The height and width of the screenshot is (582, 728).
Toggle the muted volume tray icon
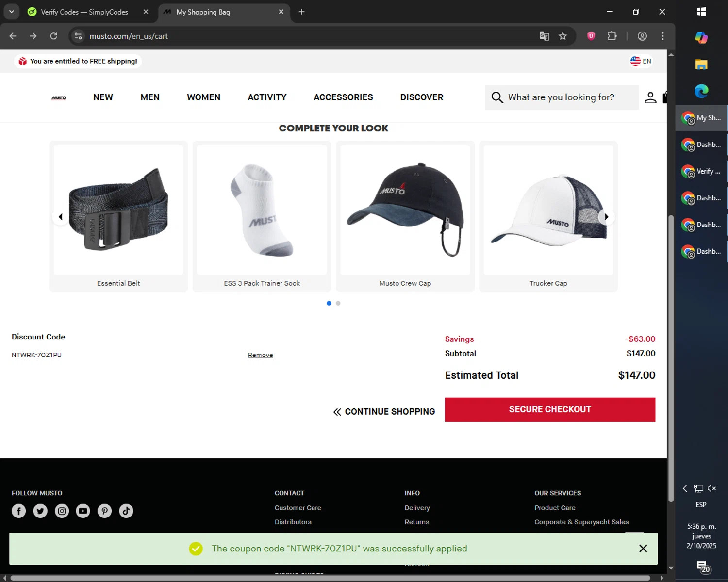pyautogui.click(x=711, y=488)
